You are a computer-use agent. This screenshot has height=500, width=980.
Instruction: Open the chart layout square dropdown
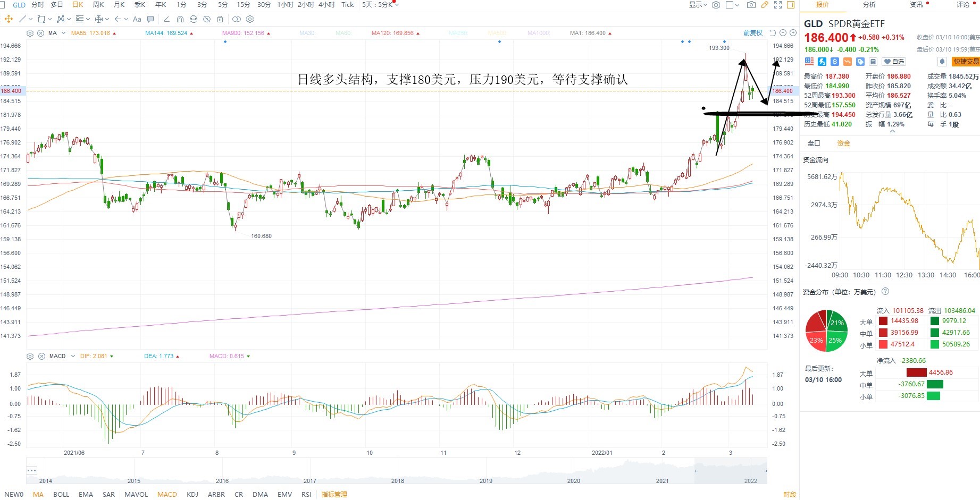click(x=732, y=5)
